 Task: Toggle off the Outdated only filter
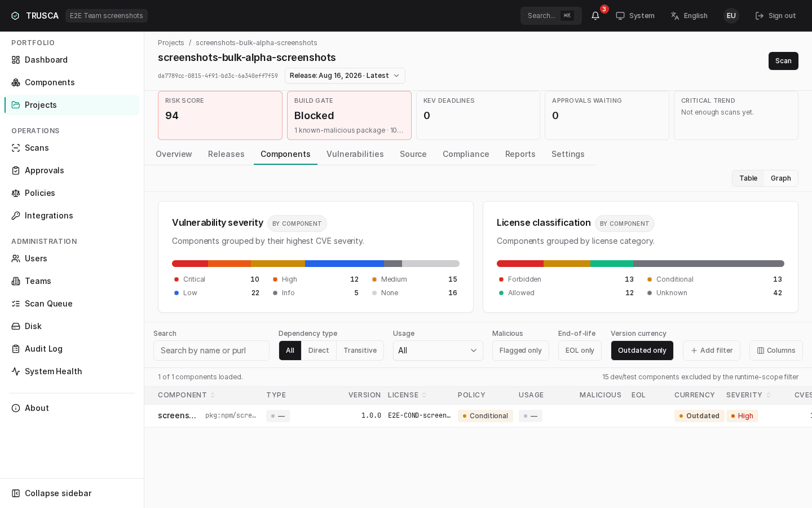[x=642, y=351]
